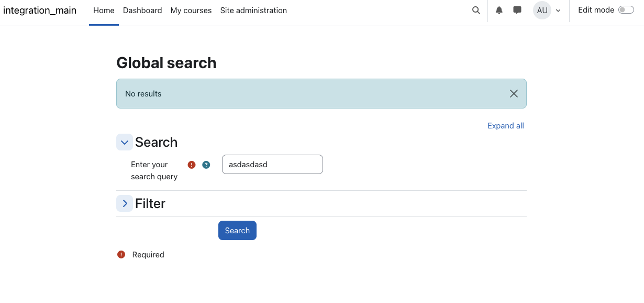Toggle the Edit mode switch
Image resolution: width=644 pixels, height=303 pixels.
tap(626, 10)
